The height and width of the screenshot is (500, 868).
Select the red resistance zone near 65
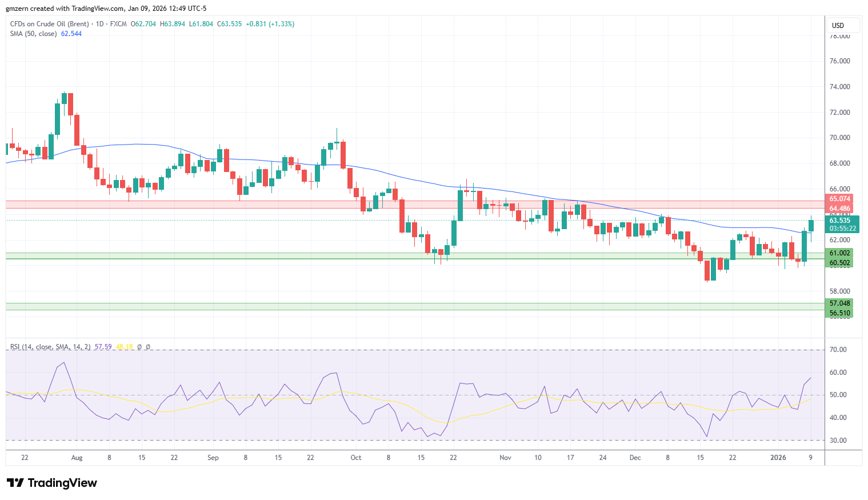[x=415, y=205]
